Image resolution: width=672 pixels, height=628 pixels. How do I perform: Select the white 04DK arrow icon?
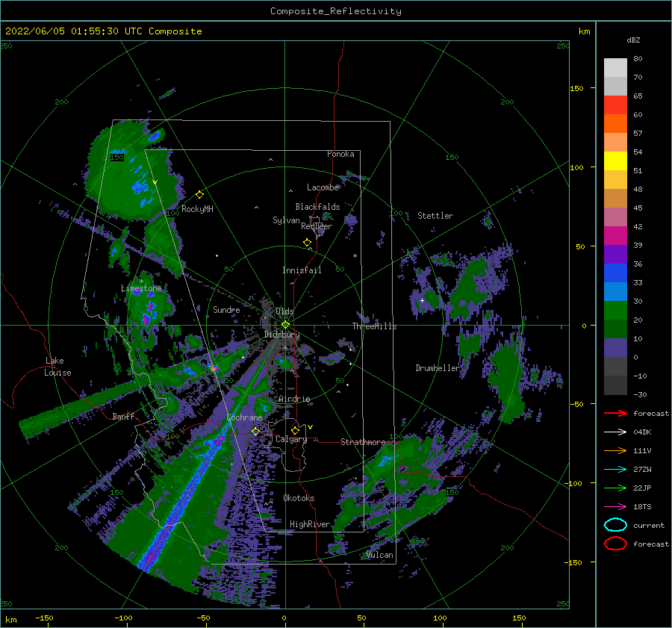click(x=615, y=432)
